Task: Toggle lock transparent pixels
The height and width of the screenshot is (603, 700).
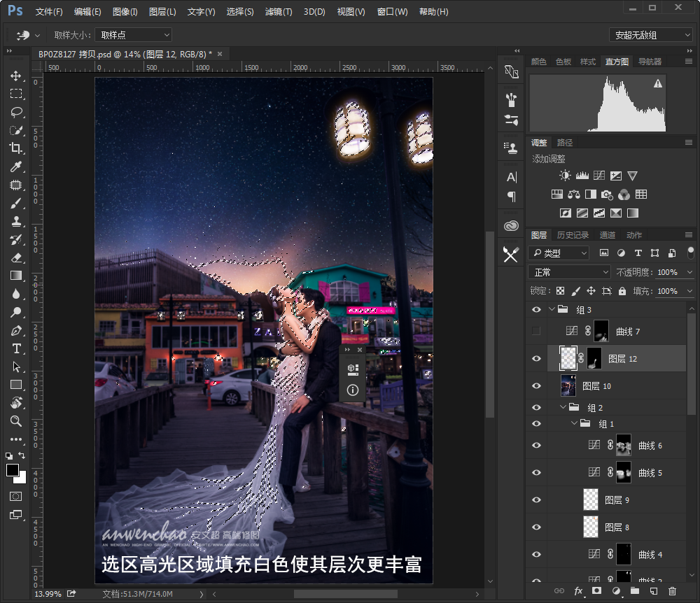Action: 560,291
